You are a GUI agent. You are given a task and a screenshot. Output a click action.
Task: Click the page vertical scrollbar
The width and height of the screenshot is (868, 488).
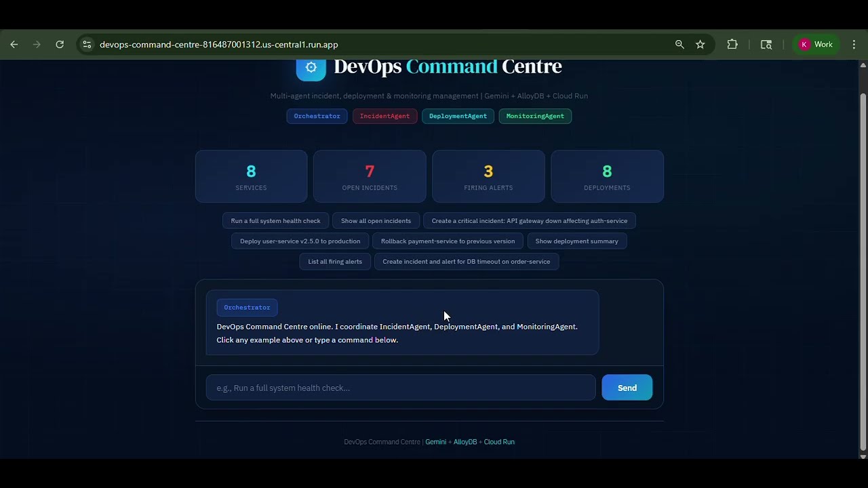coord(863,271)
